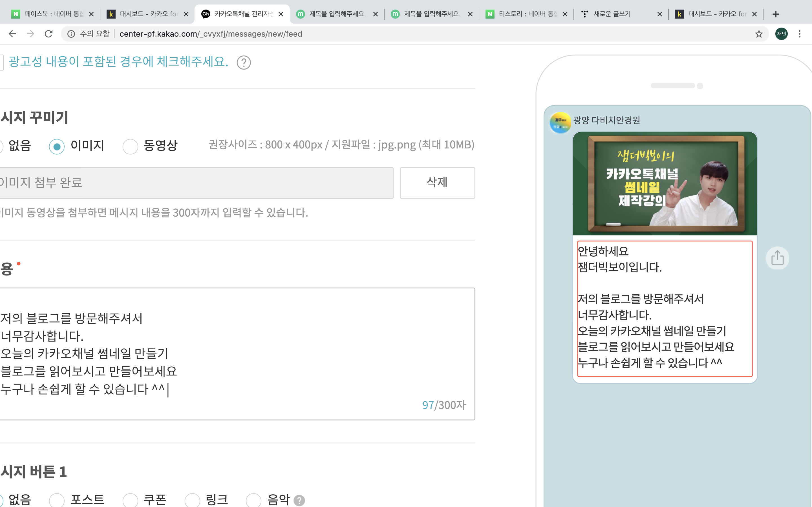Bookmark this page with the star icon
The width and height of the screenshot is (812, 507).
[x=759, y=34]
